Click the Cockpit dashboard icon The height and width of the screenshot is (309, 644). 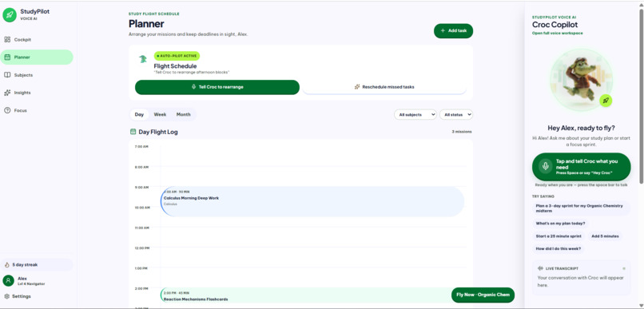coord(7,40)
